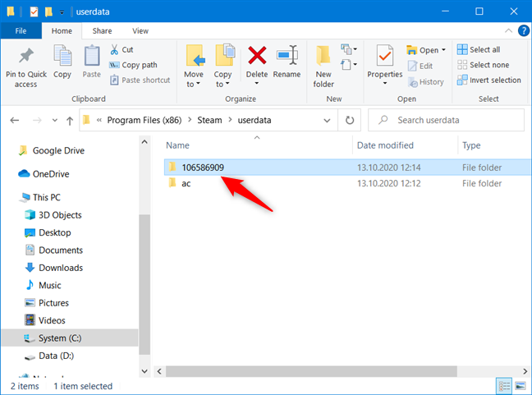Screen dimensions: 532x395
Task: Switch to details view layout
Action: 504,385
